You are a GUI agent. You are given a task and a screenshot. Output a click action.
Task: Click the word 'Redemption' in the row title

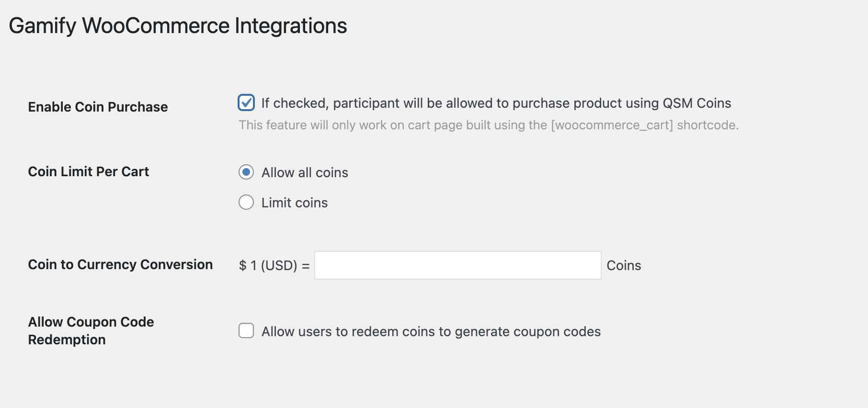[67, 340]
